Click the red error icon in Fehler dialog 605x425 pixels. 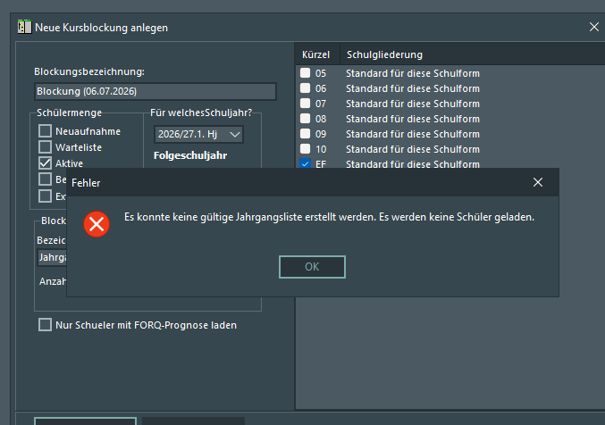click(x=96, y=224)
